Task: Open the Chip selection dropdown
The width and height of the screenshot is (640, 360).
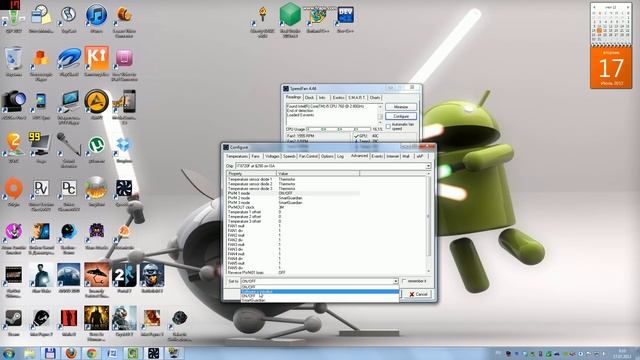Action: (x=428, y=166)
